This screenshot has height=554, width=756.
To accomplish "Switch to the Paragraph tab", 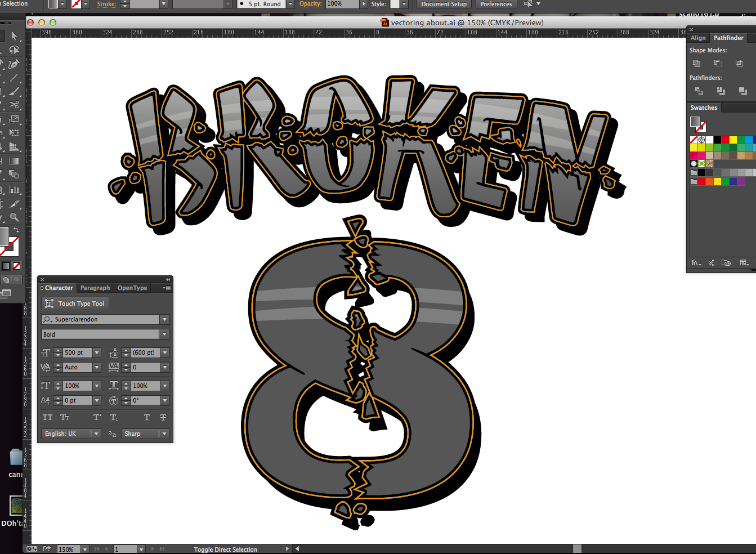I will (95, 288).
